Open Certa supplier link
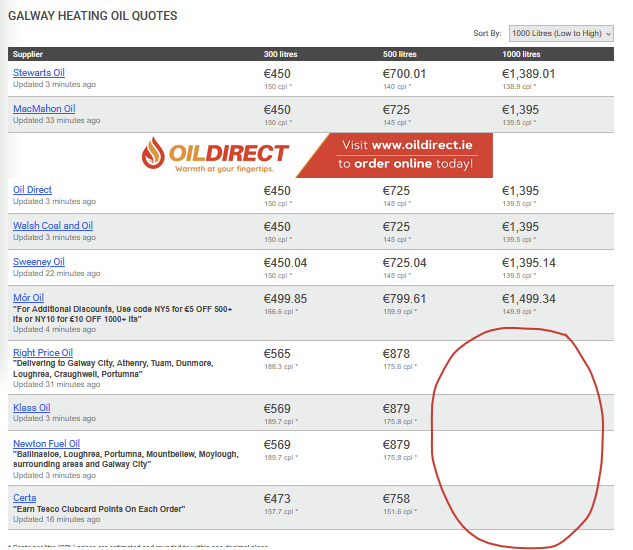The image size is (633, 550). pos(25,498)
